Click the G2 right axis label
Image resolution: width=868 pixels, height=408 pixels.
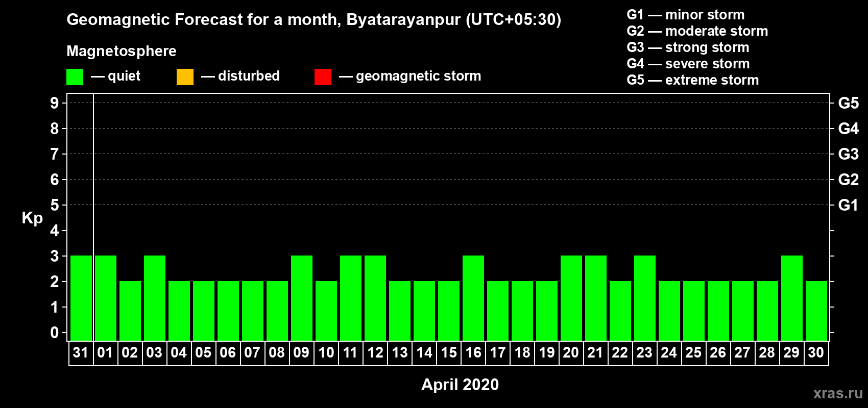pos(849,180)
